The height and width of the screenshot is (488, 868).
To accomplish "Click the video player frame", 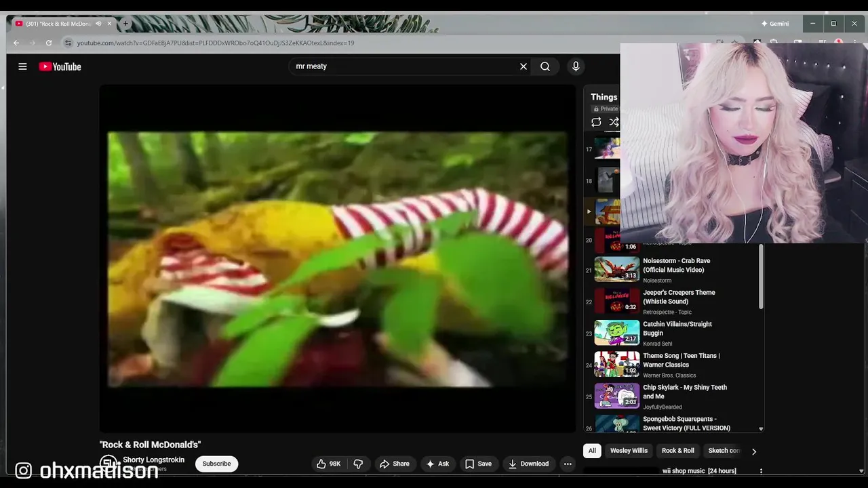I will pyautogui.click(x=338, y=259).
